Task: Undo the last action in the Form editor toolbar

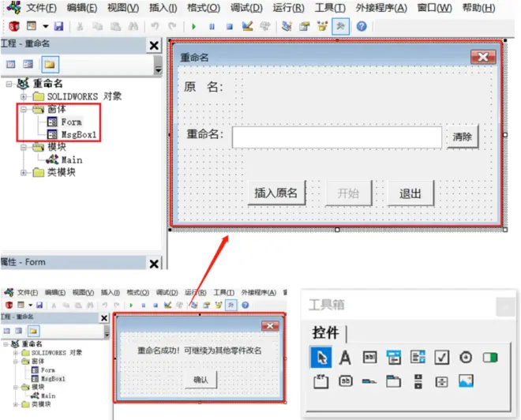Action: [x=155, y=26]
